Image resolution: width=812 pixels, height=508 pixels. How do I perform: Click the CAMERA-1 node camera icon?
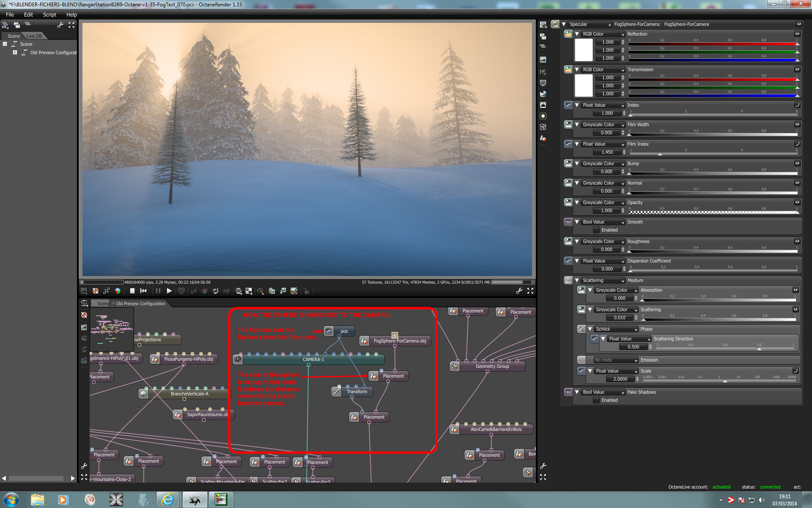(238, 359)
